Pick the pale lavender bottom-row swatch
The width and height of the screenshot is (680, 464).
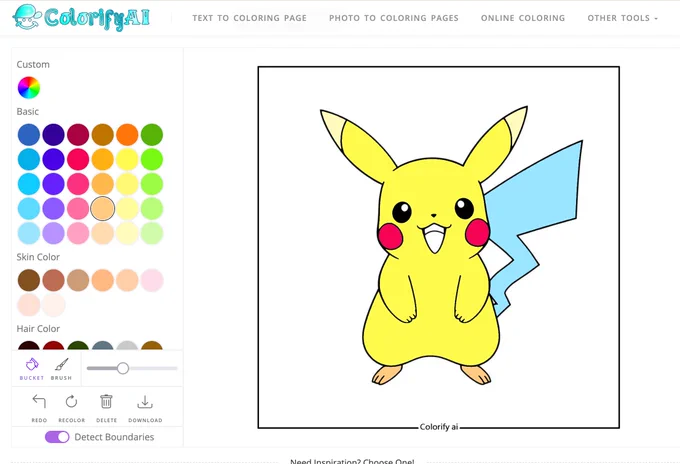(x=53, y=233)
